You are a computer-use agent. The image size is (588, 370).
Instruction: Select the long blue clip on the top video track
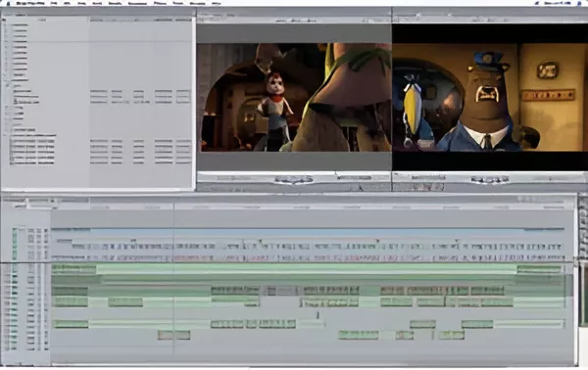point(308,231)
